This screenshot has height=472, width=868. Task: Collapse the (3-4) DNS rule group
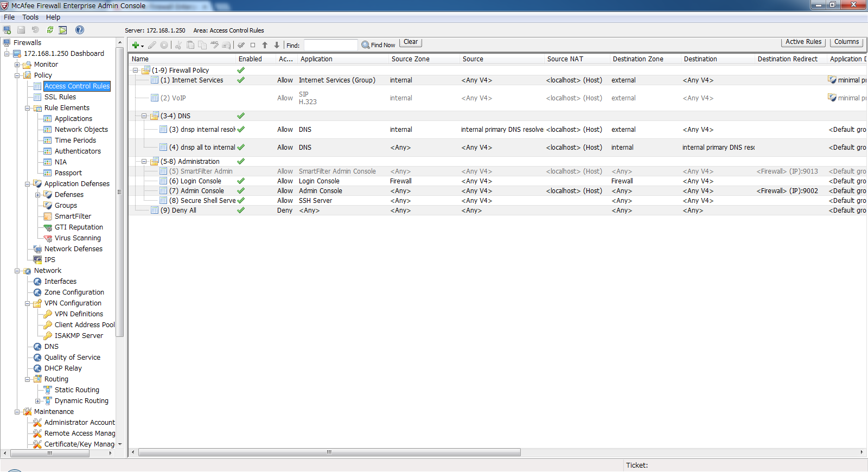(144, 116)
